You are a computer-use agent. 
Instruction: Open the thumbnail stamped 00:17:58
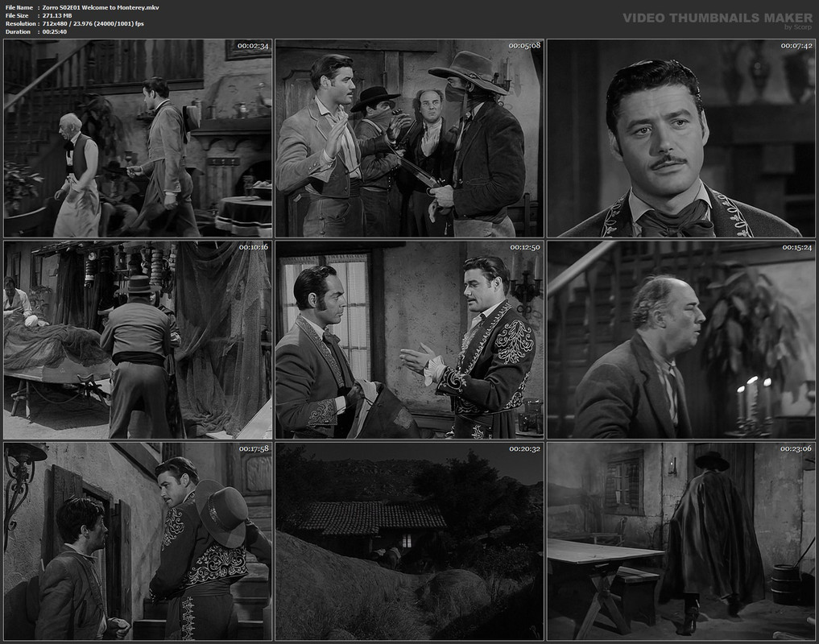point(138,542)
